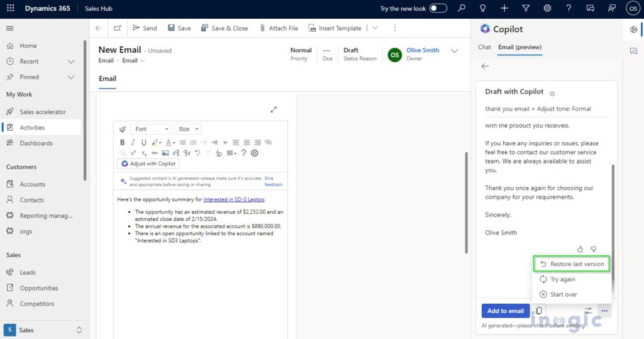Apply subscript formatting
Screen dimensions: 644x339
(x=144, y=153)
